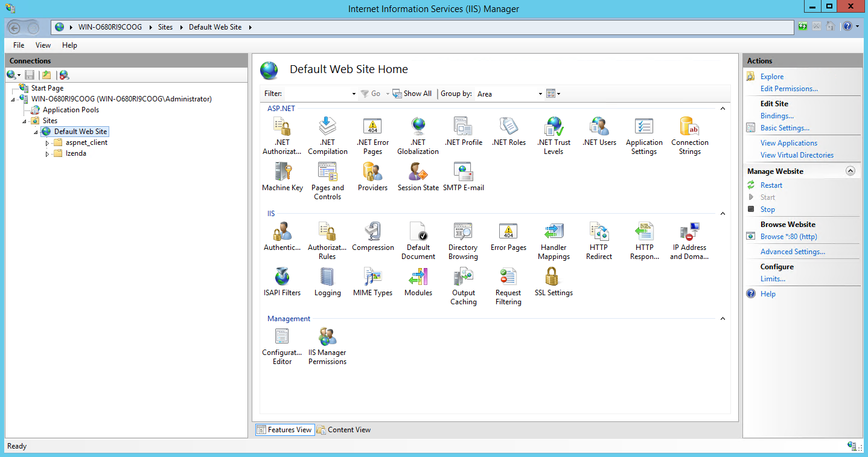This screenshot has height=457, width=868.
Task: Open the Providers feature icon
Action: 372,177
